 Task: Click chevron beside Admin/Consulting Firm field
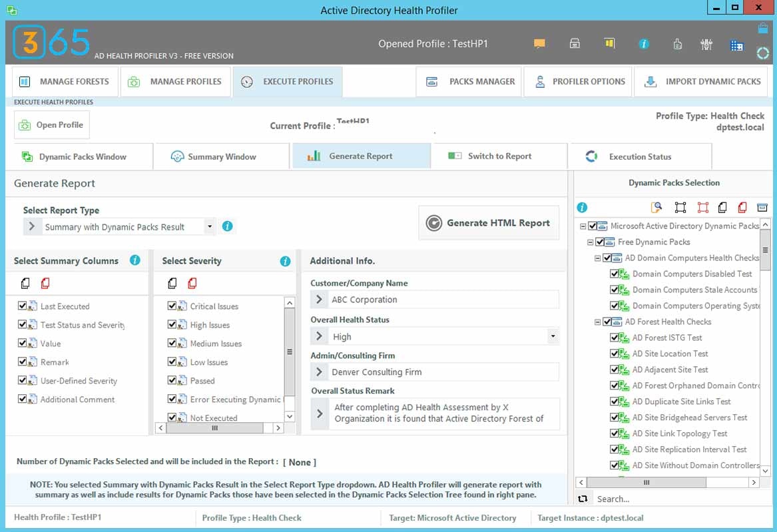(x=319, y=372)
